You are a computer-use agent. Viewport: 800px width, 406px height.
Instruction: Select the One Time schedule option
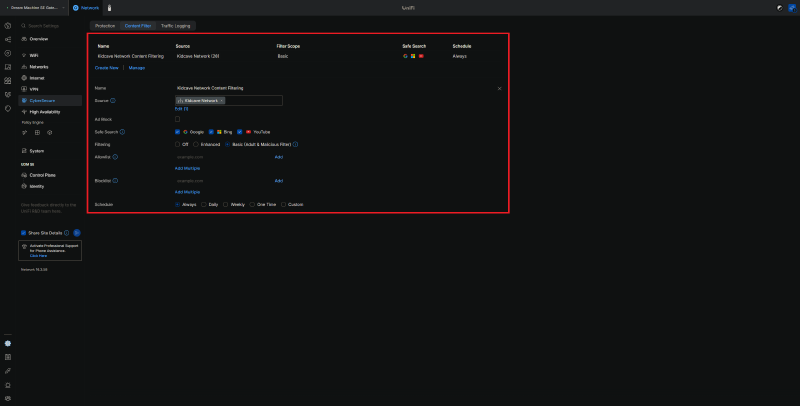252,205
